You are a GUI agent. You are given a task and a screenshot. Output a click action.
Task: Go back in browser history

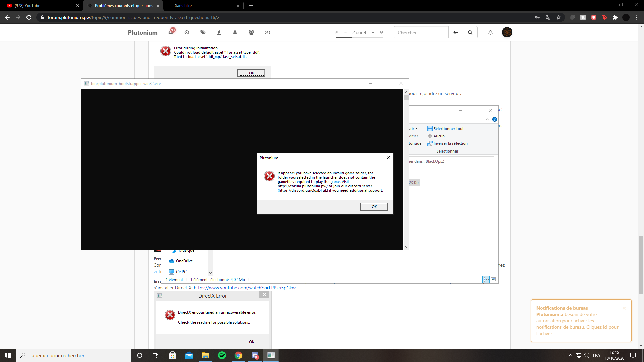click(x=7, y=17)
